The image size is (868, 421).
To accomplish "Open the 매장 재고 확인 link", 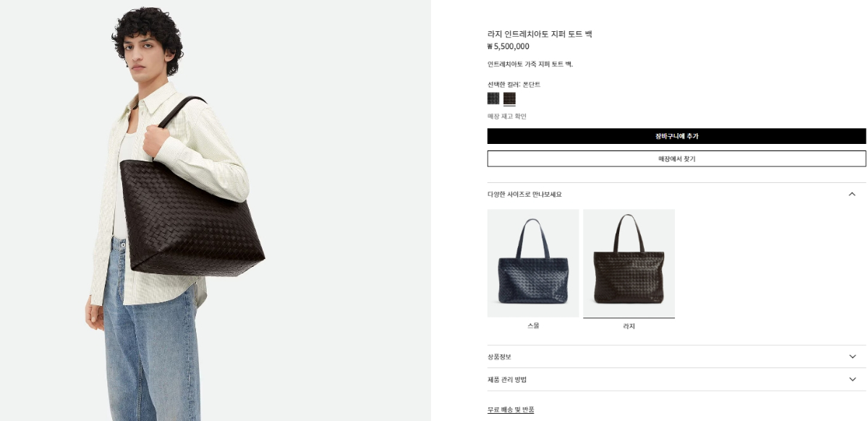I will tap(507, 116).
